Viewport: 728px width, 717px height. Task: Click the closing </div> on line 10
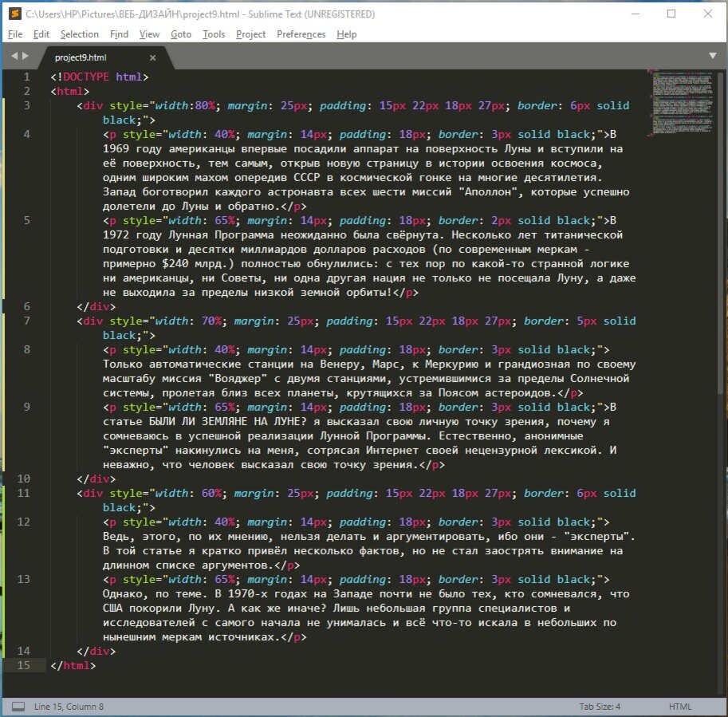pos(96,479)
